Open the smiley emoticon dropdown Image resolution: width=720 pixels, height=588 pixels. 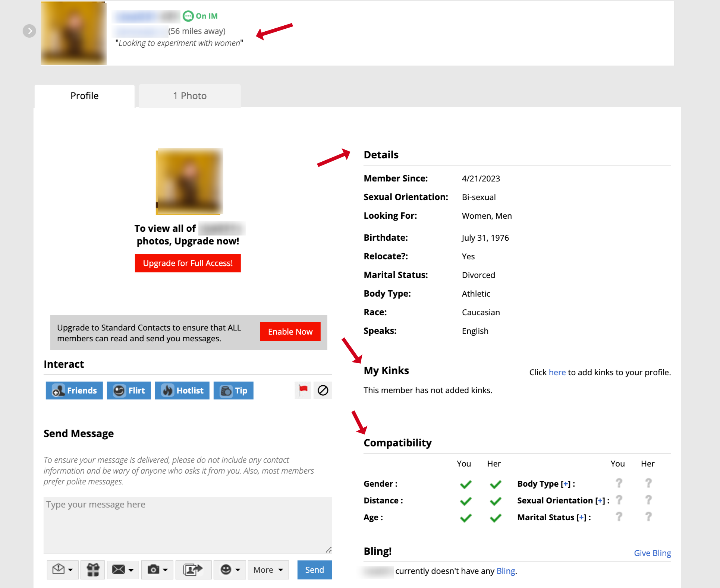coord(230,569)
